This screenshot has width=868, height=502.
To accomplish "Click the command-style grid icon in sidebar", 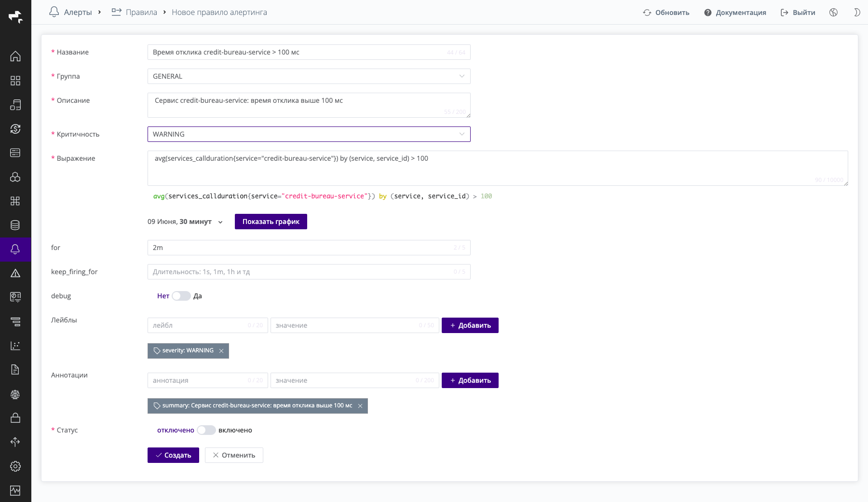I will pos(15,201).
